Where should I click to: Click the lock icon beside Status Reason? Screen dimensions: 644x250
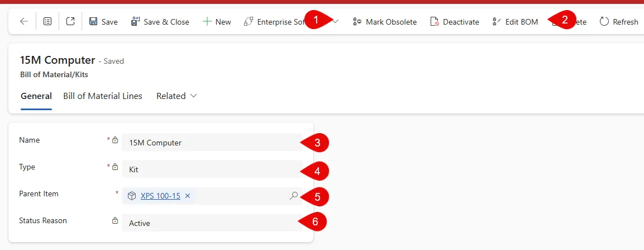(115, 220)
